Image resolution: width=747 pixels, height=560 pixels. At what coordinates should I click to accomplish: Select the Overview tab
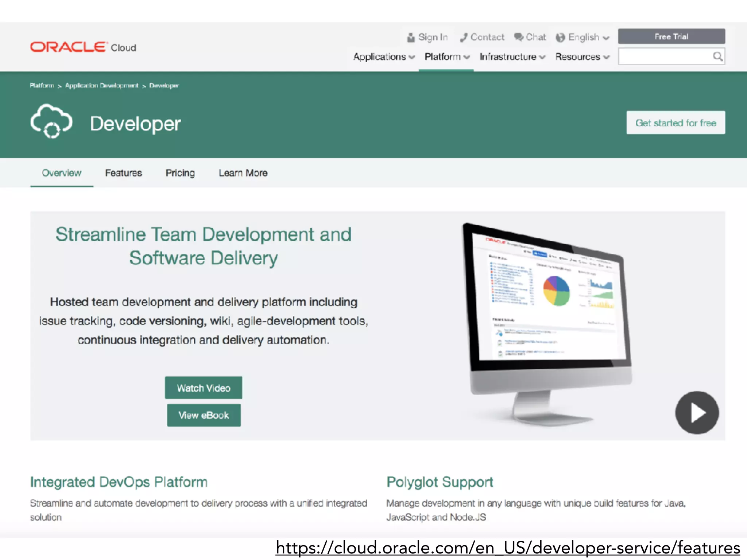[x=62, y=173]
